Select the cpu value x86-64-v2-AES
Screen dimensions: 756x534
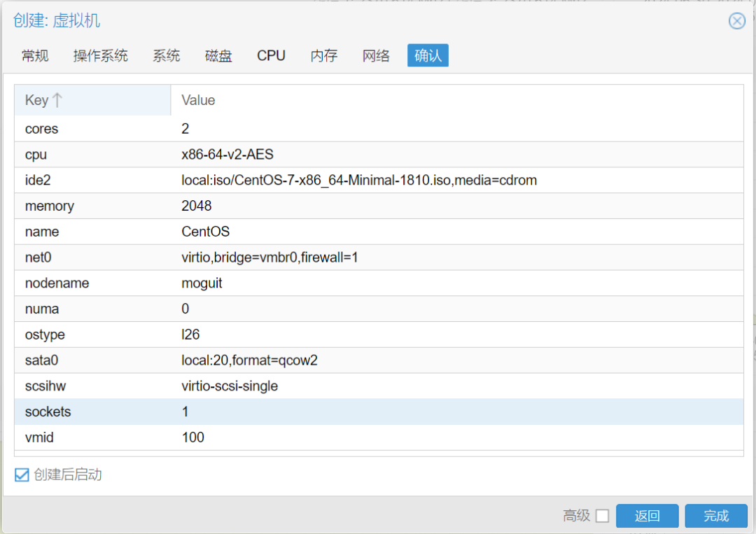click(227, 154)
